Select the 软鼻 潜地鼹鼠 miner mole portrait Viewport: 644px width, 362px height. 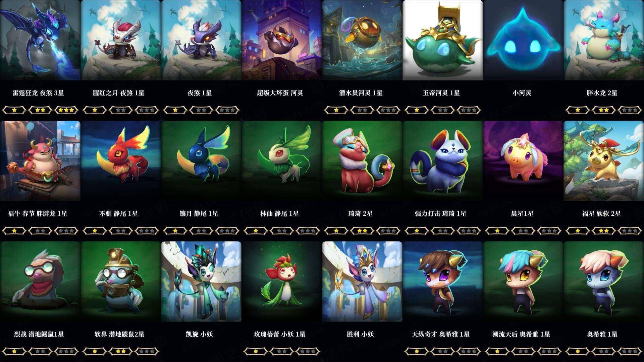[121, 282]
